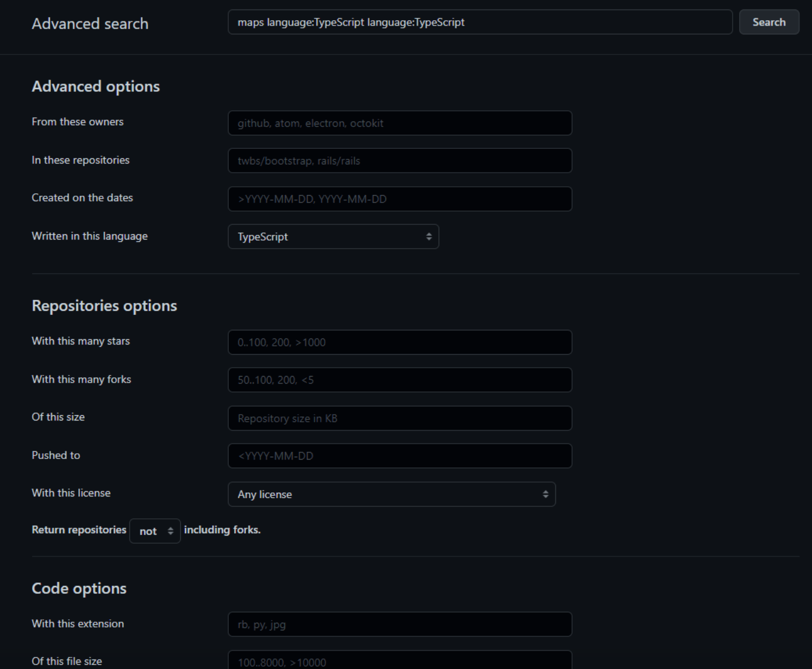Click the 'Pushed to' date field
Image resolution: width=812 pixels, height=669 pixels.
click(399, 456)
